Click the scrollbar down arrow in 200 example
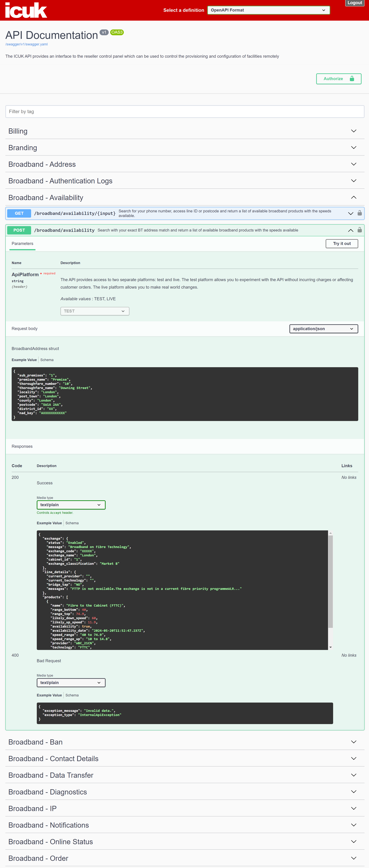Image resolution: width=369 pixels, height=868 pixels. tap(331, 647)
